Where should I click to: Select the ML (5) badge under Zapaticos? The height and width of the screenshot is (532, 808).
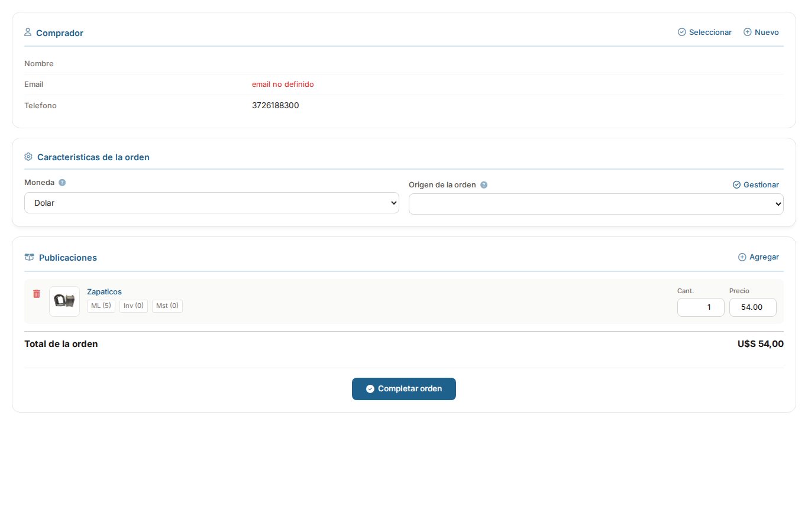pos(101,306)
